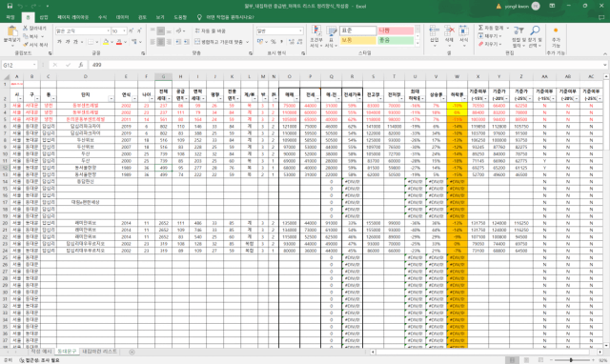The height and width of the screenshot is (364, 610).
Task: Toggle italic formatting
Action: click(68, 42)
